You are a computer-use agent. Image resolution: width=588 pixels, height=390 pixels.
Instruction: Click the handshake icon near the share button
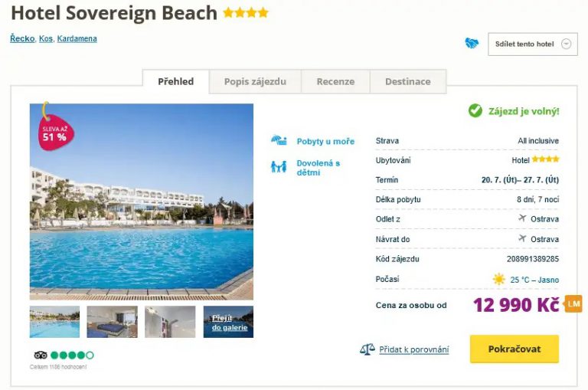tap(472, 44)
